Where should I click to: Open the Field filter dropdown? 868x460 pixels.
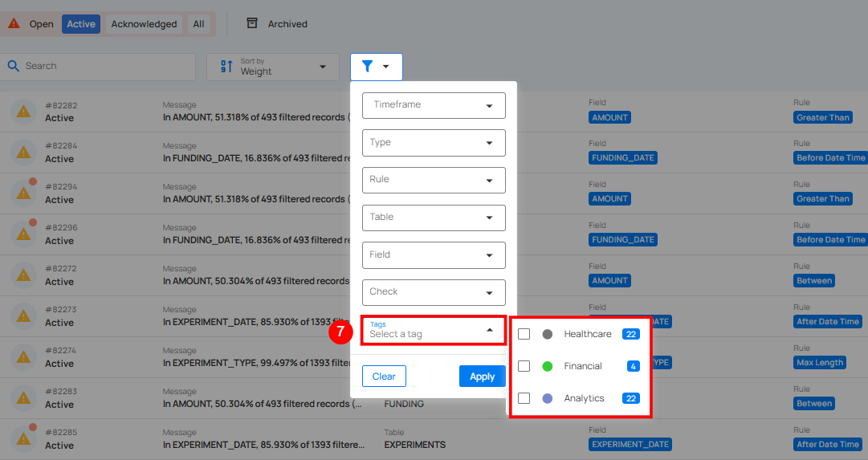434,255
